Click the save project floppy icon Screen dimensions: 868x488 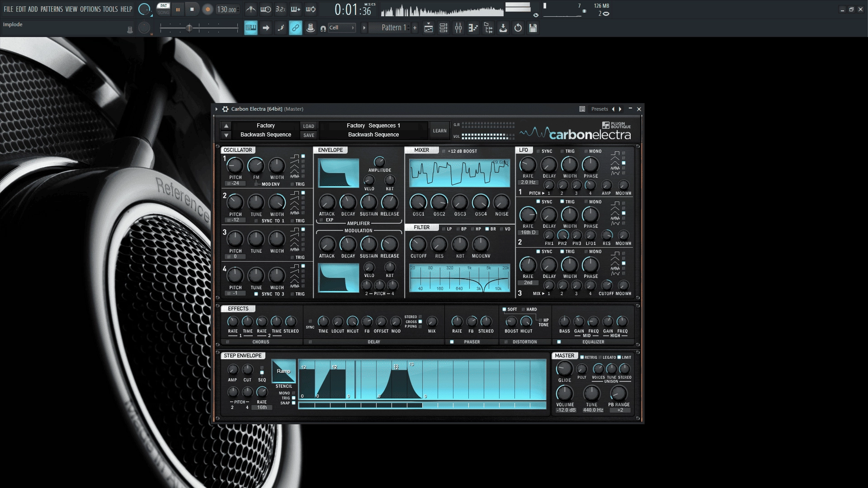[x=533, y=28]
